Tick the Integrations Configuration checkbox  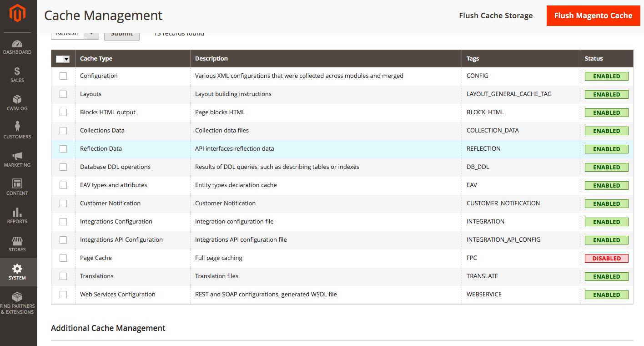click(x=63, y=222)
